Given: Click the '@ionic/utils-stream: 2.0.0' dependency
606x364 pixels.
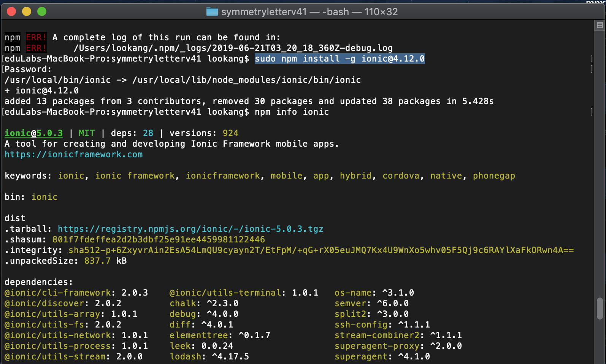Looking at the screenshot, I should coord(74,357).
